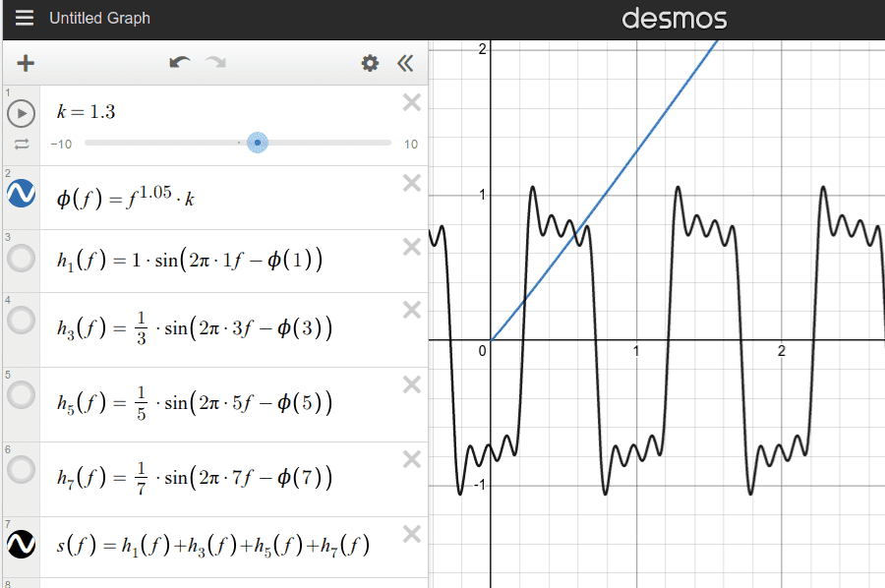Delete the h5(f) expression

(x=412, y=384)
